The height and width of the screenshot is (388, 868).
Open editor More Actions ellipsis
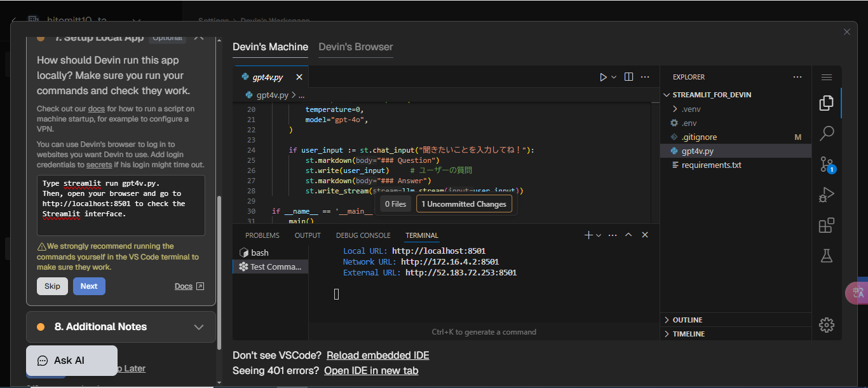click(645, 77)
